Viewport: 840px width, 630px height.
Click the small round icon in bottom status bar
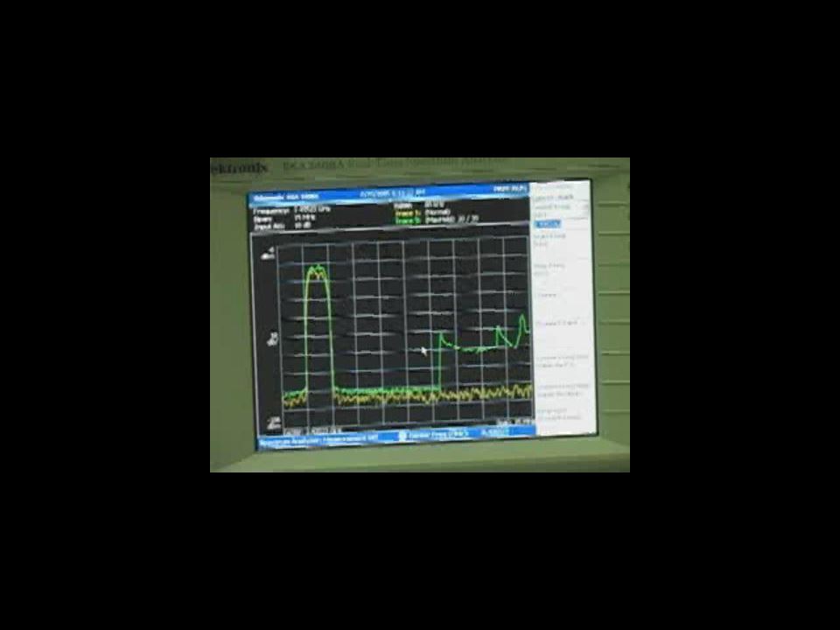[402, 435]
